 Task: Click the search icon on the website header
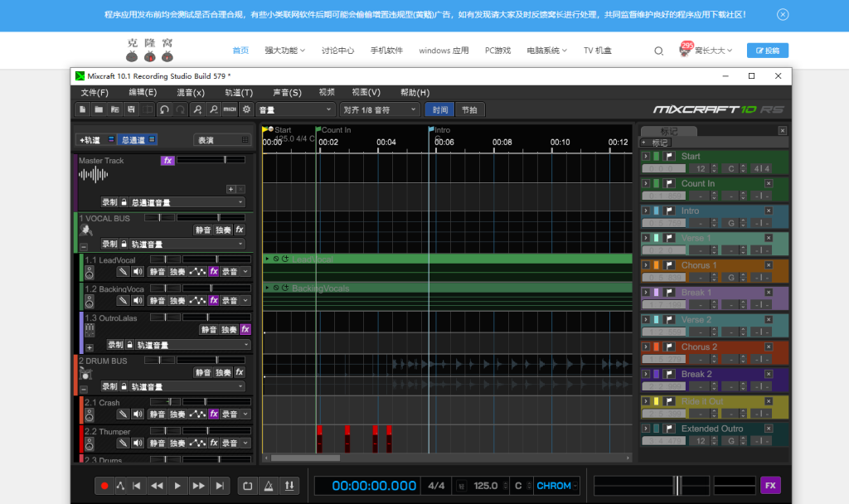[x=658, y=51]
